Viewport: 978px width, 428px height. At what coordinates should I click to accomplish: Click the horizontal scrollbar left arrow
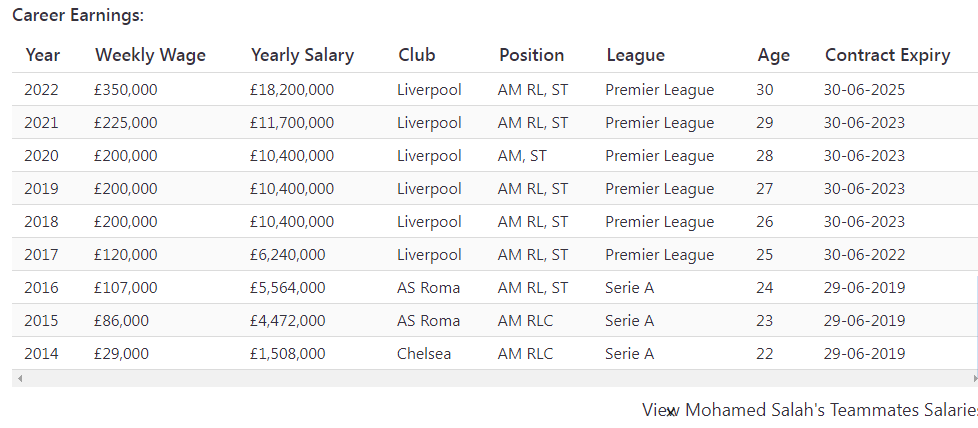(20, 378)
